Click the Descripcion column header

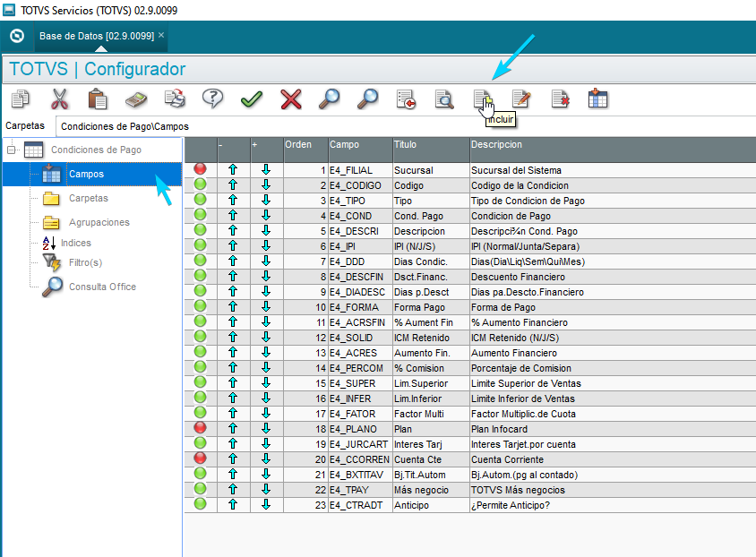point(613,150)
